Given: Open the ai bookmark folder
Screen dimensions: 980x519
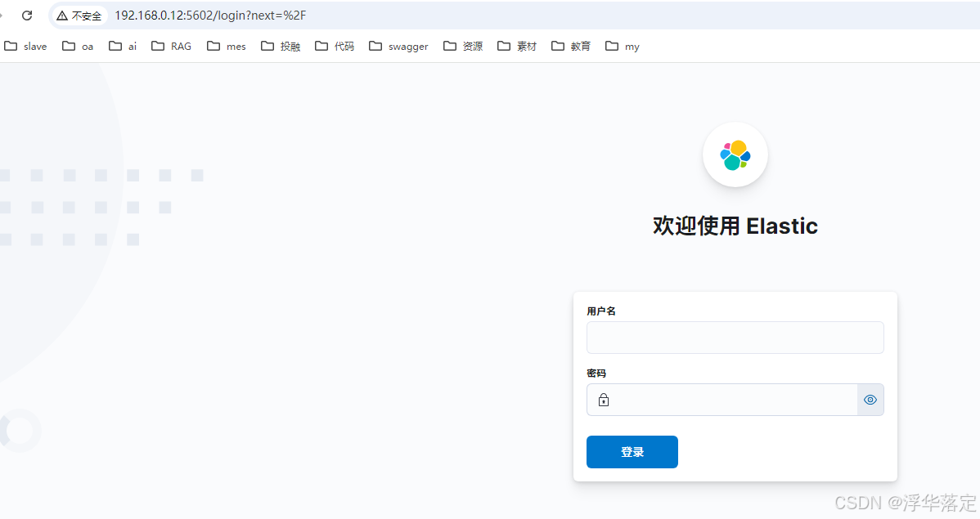Looking at the screenshot, I should pyautogui.click(x=123, y=47).
